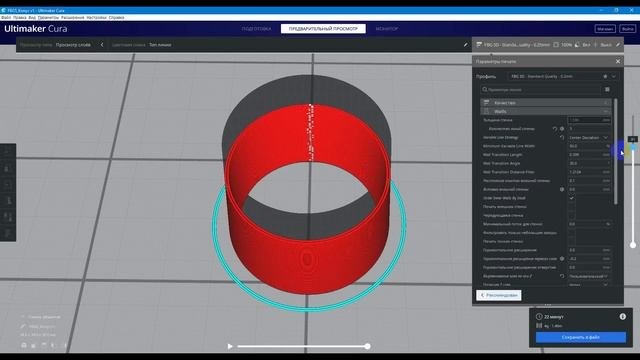Collapse the view panel with the left chevron
Image resolution: width=640 pixels, height=360 pixels.
pyautogui.click(x=102, y=45)
